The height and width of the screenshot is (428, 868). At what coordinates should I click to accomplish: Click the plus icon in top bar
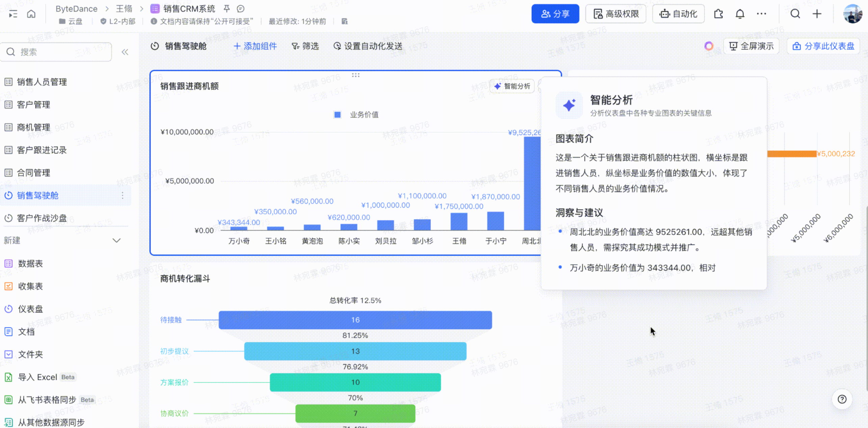tap(817, 14)
